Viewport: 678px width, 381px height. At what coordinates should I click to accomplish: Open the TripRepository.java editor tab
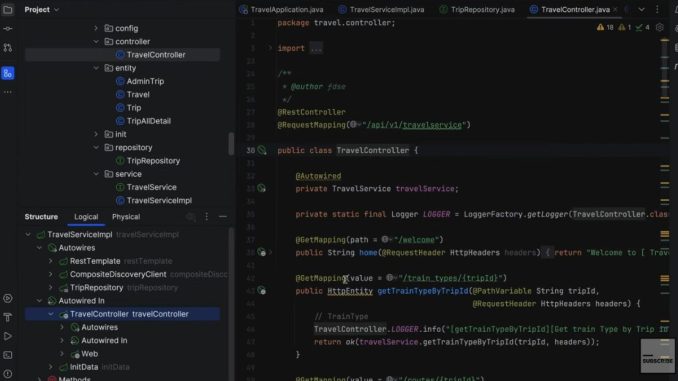point(477,10)
